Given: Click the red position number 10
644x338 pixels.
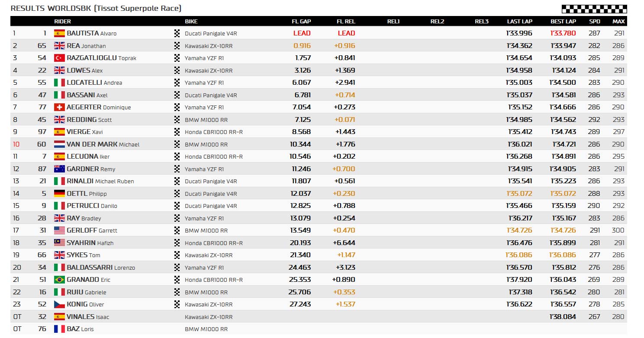Looking at the screenshot, I should pos(16,144).
